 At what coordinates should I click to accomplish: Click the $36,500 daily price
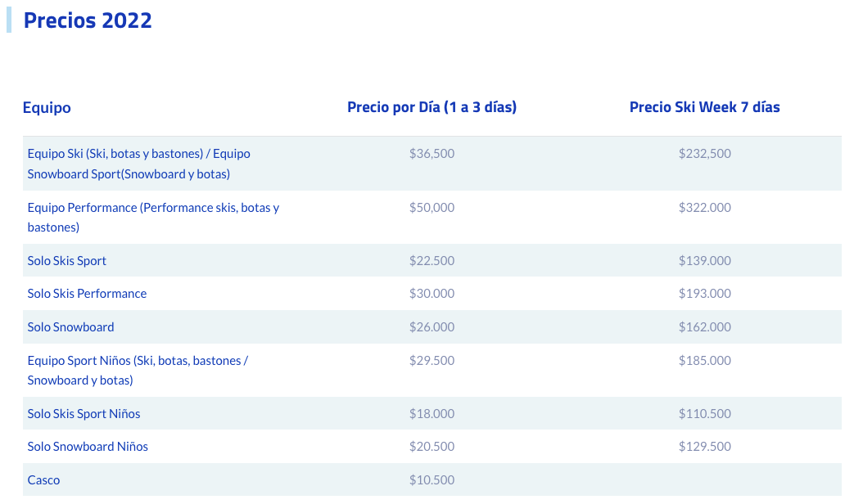(x=432, y=154)
